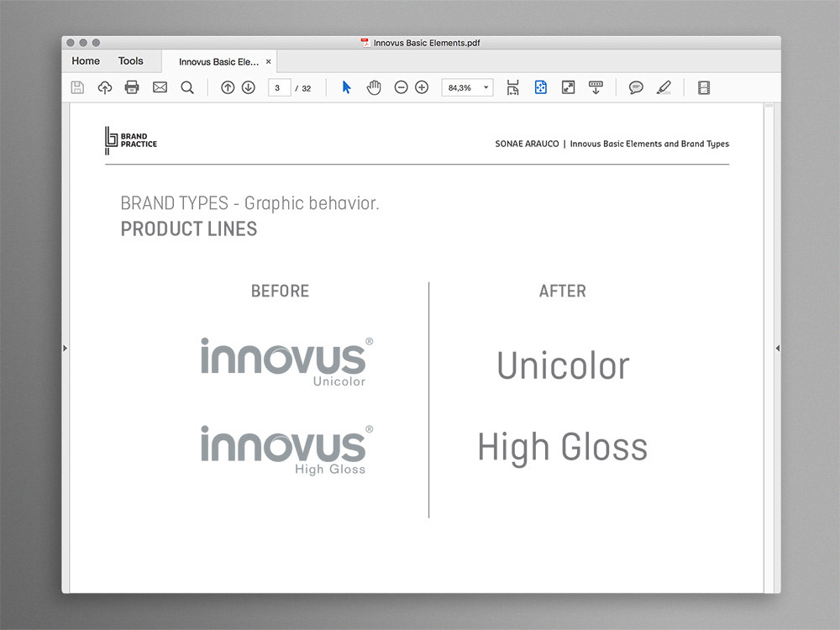Click the innovus Unicolor logo
840x630 pixels.
[286, 362]
